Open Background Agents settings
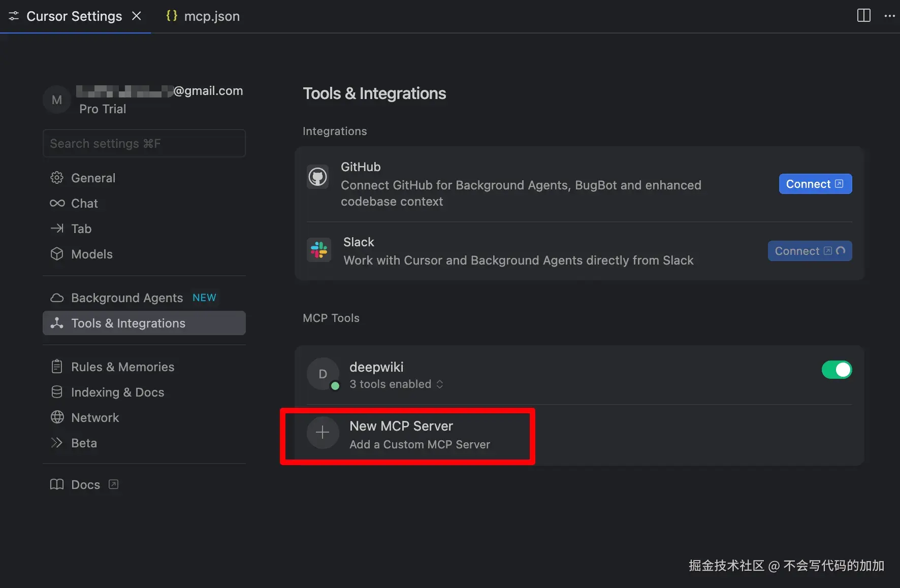Screen dimensions: 900x588 pos(126,298)
